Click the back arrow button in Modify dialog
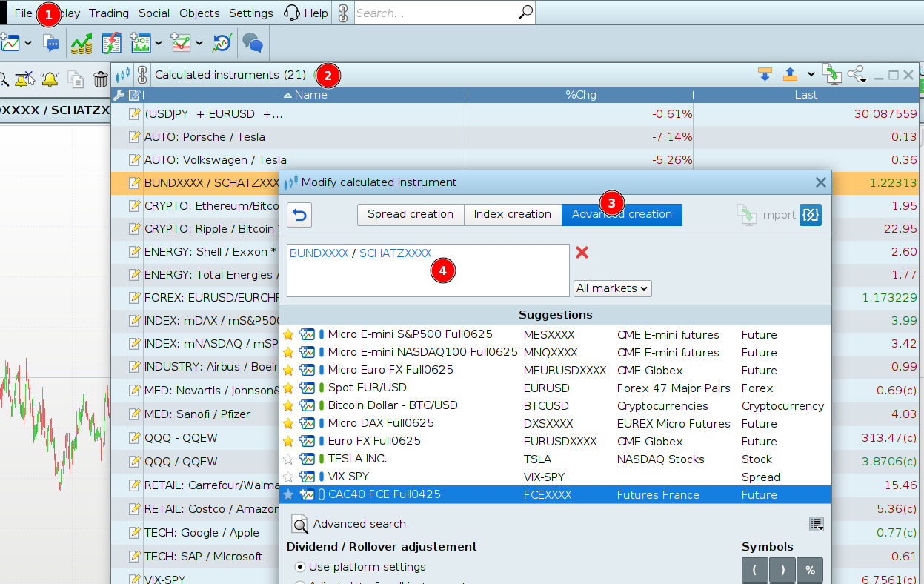Image resolution: width=924 pixels, height=584 pixels. click(x=299, y=215)
